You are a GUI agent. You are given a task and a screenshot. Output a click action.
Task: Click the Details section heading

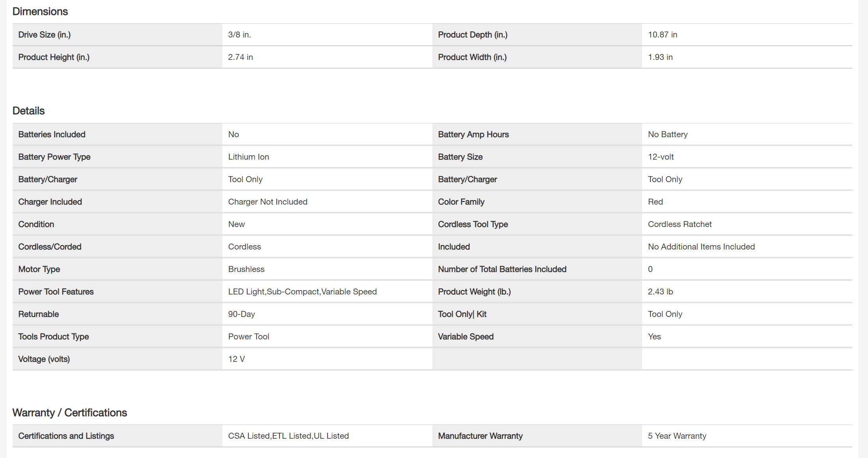[x=28, y=111]
